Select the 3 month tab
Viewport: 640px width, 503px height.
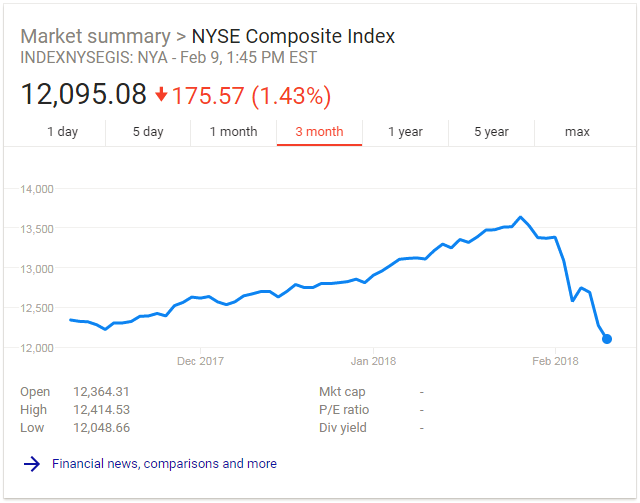point(319,132)
